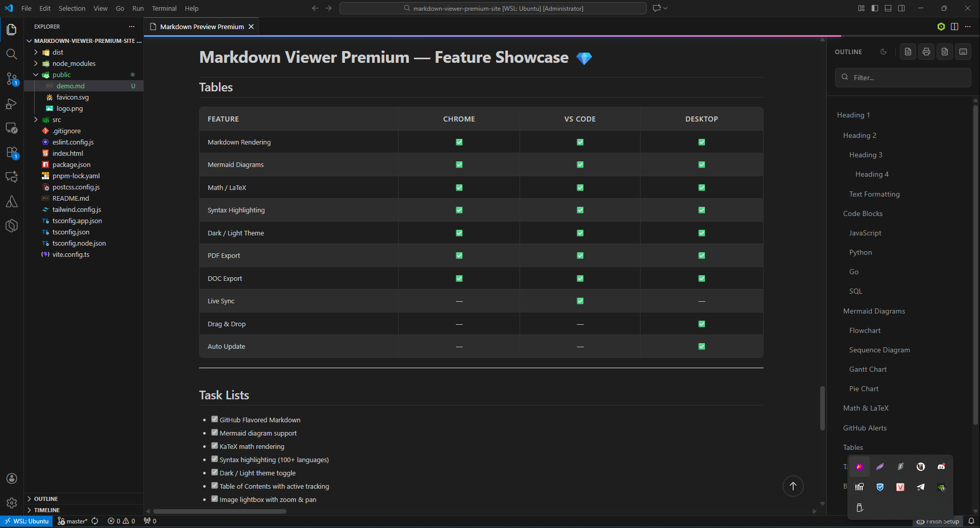Click the outline panel scrollbar

pyautogui.click(x=975, y=265)
